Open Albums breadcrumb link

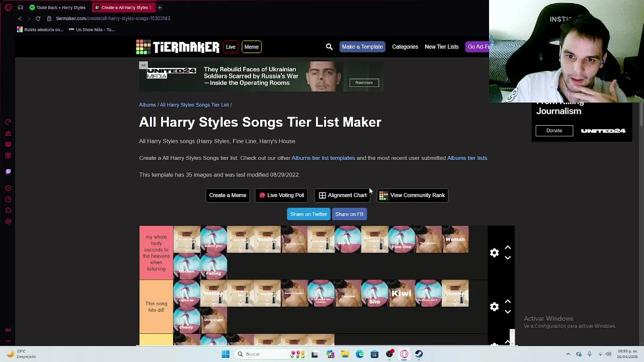coord(147,105)
